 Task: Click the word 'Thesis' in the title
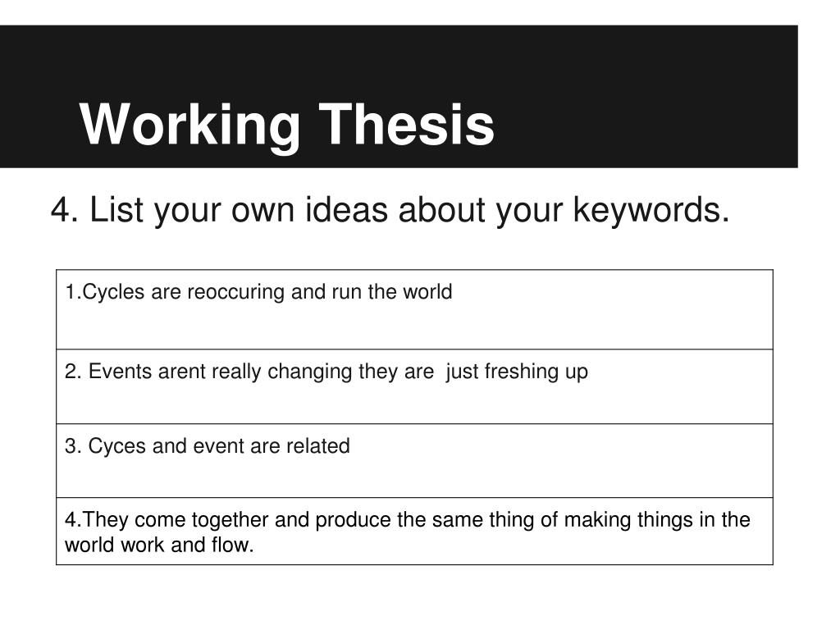click(407, 124)
